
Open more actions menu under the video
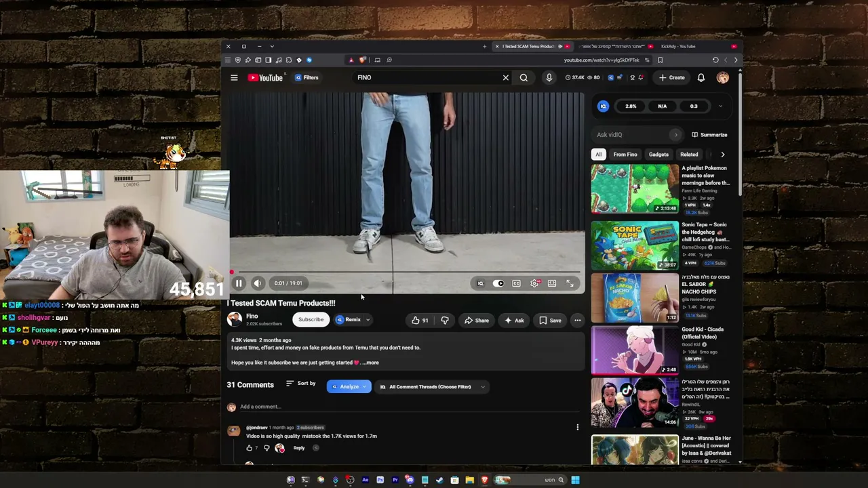point(578,321)
